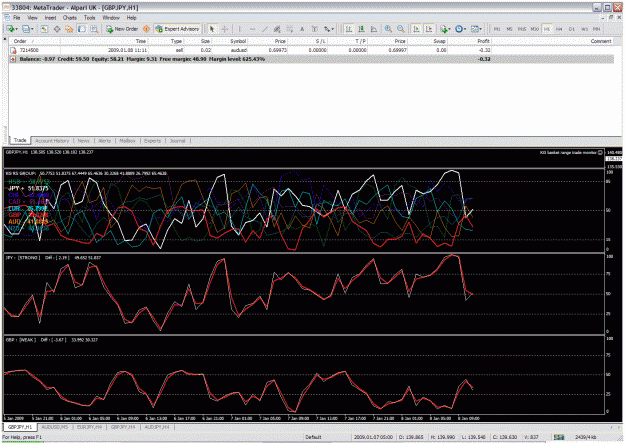Switch to the H4 timeframe
This screenshot has height=443, width=625.
coord(559,29)
